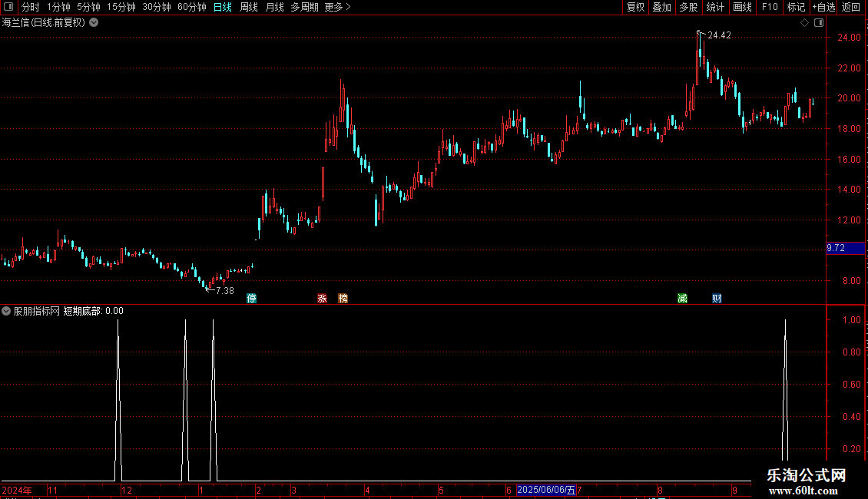Click the 24.42 high price label
This screenshot has height=499, width=868.
click(x=719, y=35)
